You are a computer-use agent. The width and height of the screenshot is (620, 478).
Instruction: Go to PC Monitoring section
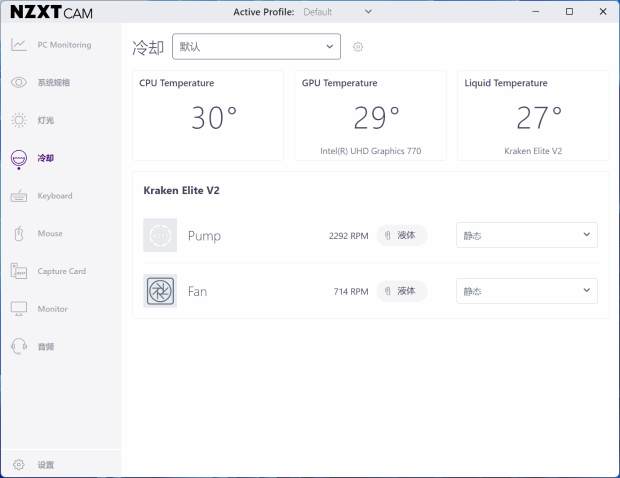click(x=64, y=45)
